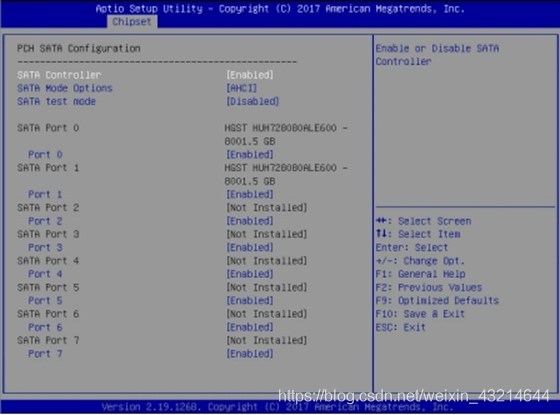The image size is (560, 415).
Task: Select the Port 0 setting label
Action: (45, 155)
